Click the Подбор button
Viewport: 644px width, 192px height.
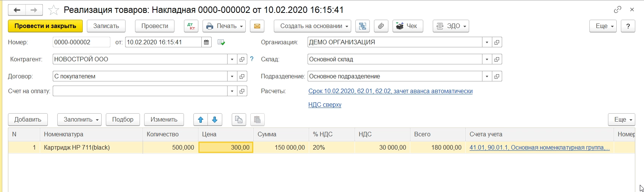pos(123,120)
